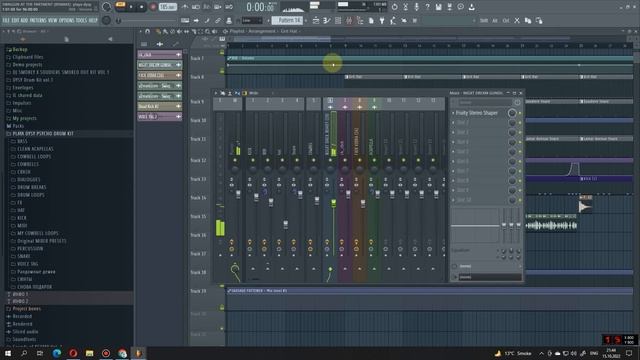The height and width of the screenshot is (360, 640).
Task: Click the Windows Start button
Action: 7,353
